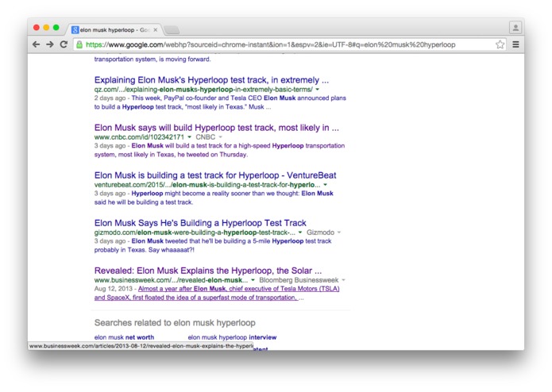Expand dropdown arrow after businessweek.com URL

tap(253, 280)
